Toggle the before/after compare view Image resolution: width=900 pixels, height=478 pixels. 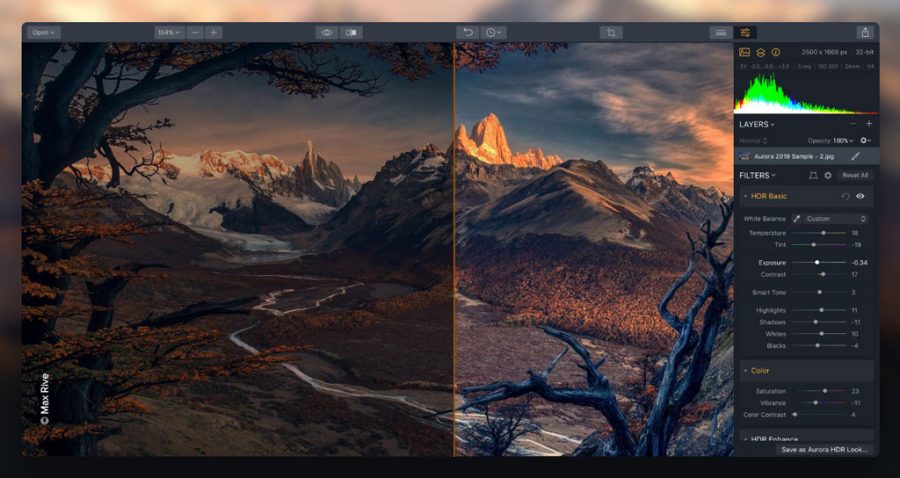point(351,33)
